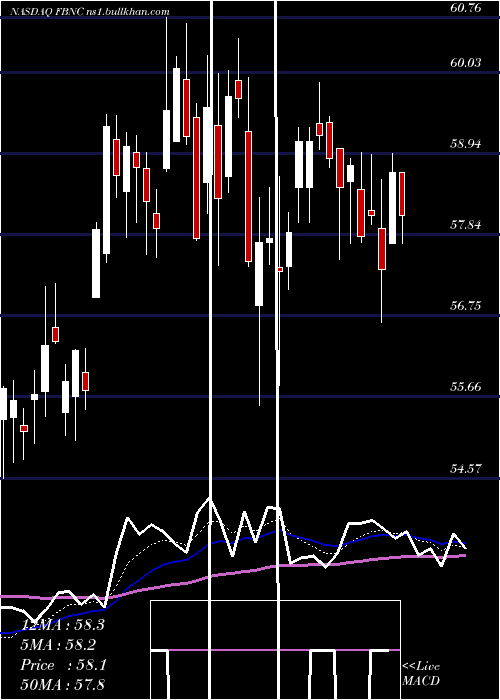Click the 55.66 price axis label
The image size is (500, 700).
[466, 387]
